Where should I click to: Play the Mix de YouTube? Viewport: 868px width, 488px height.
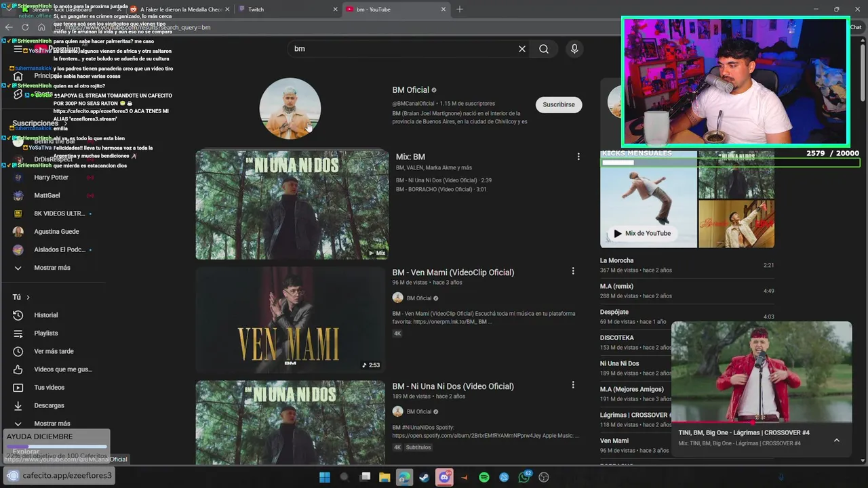coord(642,233)
